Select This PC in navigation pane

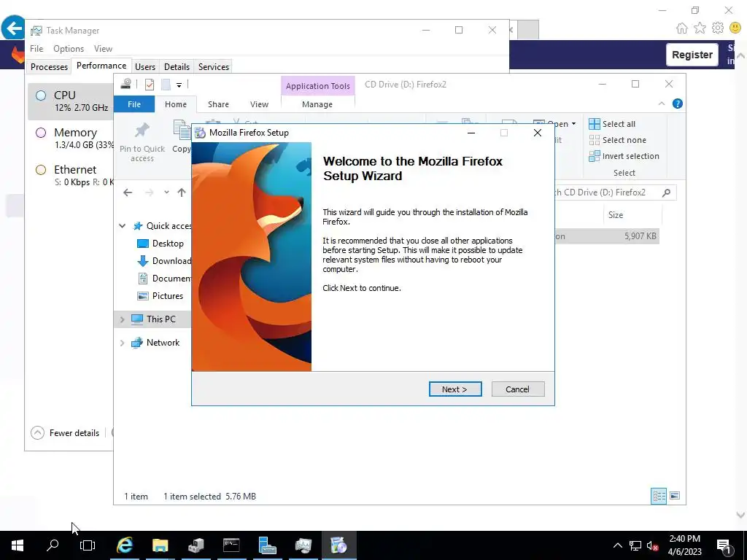[153, 319]
